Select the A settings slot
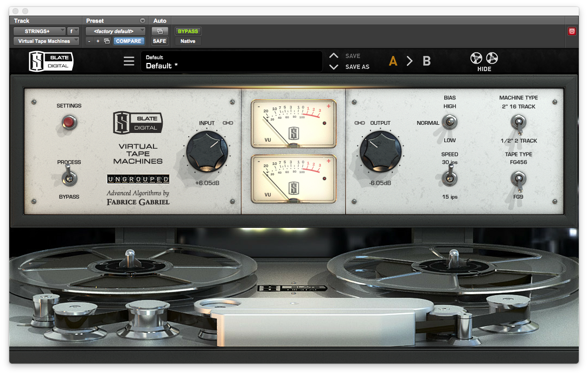This screenshot has width=588, height=375. coord(393,61)
